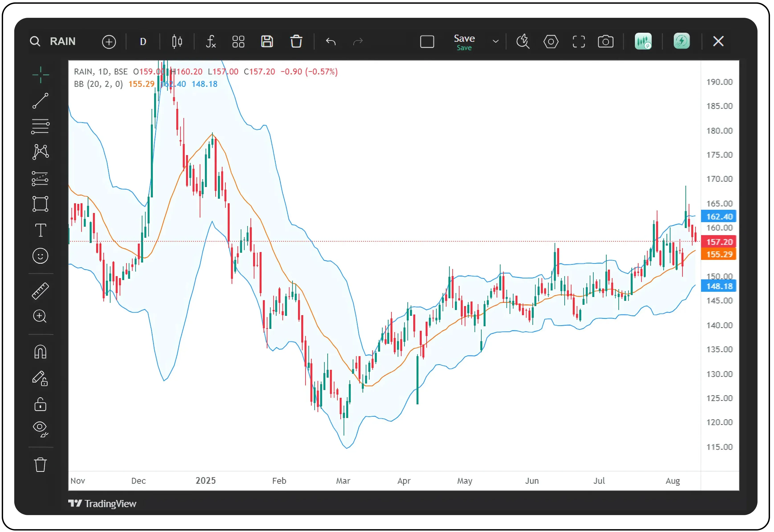Take a chart snapshot with camera icon
The height and width of the screenshot is (532, 774).
click(606, 41)
